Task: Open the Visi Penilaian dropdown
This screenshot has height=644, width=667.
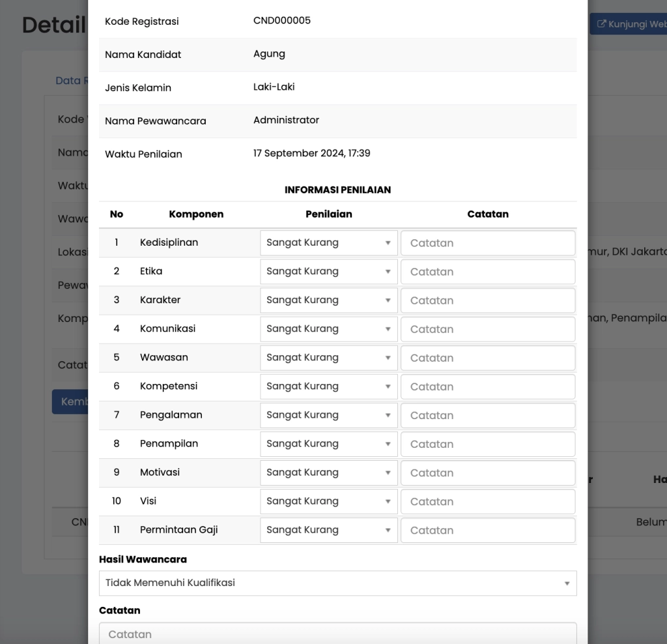Action: 328,501
